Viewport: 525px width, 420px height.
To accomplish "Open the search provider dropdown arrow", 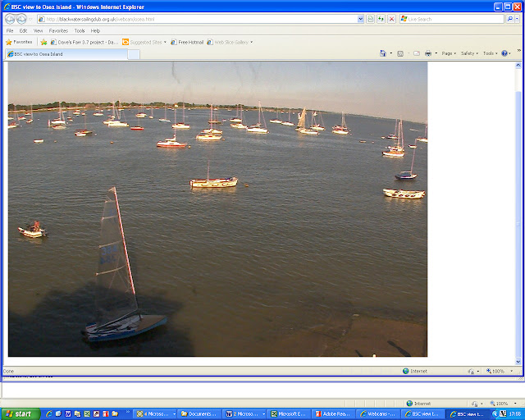I will click(x=518, y=19).
